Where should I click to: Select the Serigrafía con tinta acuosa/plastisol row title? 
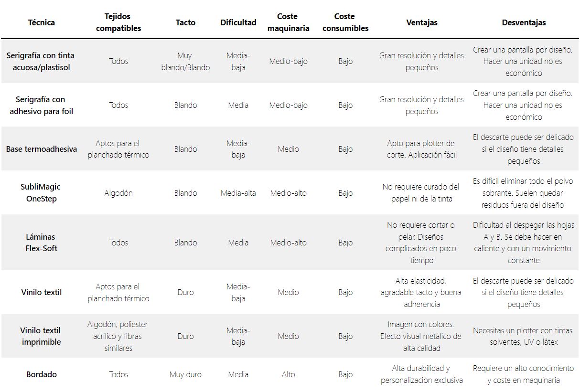41,61
